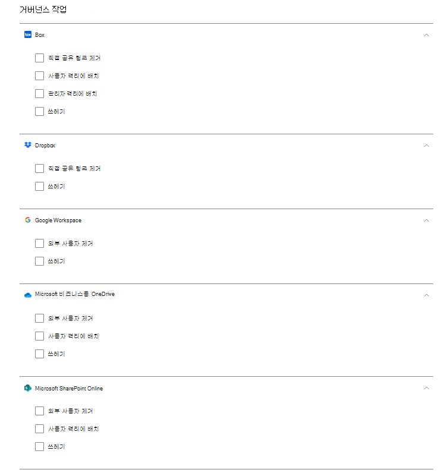Enable '사용자 격리에 배치' under OneDrive
This screenshot has width=448, height=476.
[x=40, y=336]
